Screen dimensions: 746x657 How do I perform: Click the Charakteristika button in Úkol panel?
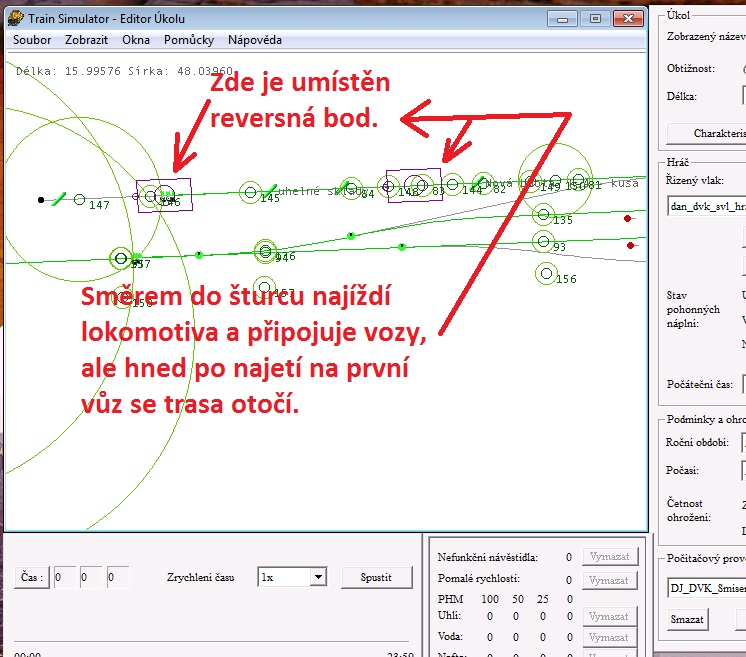707,133
